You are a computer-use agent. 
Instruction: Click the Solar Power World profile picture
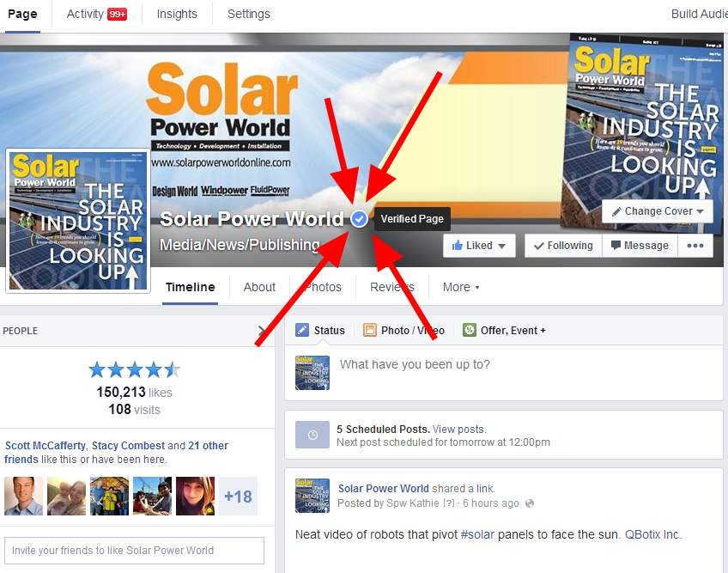click(78, 221)
